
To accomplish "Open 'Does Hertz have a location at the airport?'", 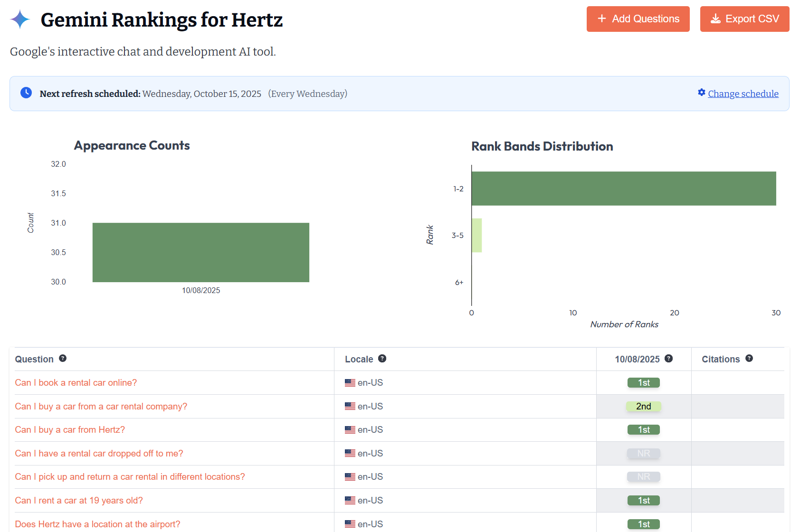I will pyautogui.click(x=97, y=524).
